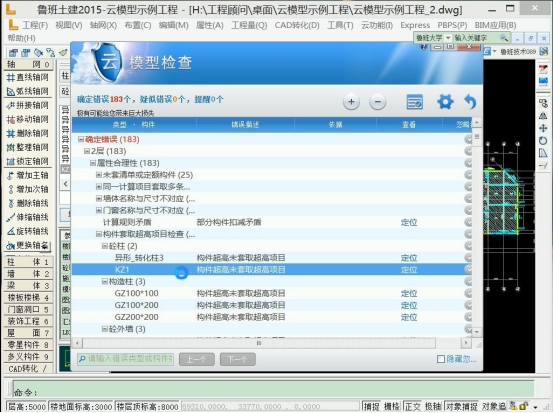The width and height of the screenshot is (553, 413).
Task: Click 定位 link for KZ1
Action: [409, 270]
